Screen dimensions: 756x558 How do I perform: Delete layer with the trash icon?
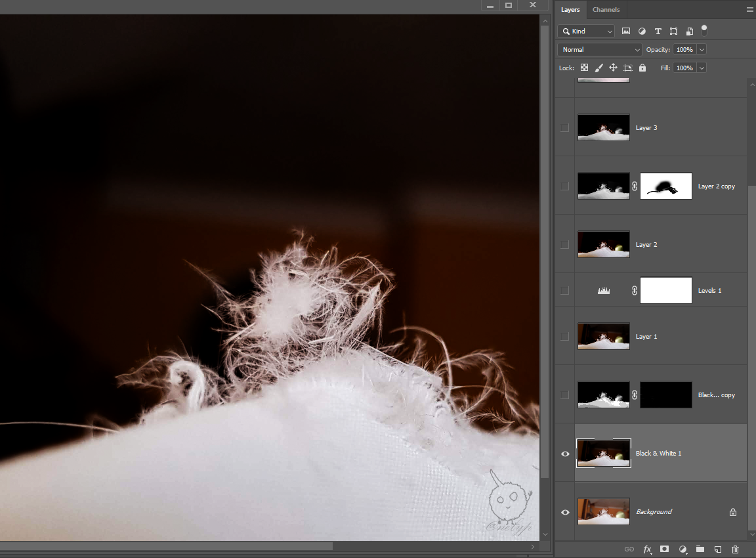point(735,549)
